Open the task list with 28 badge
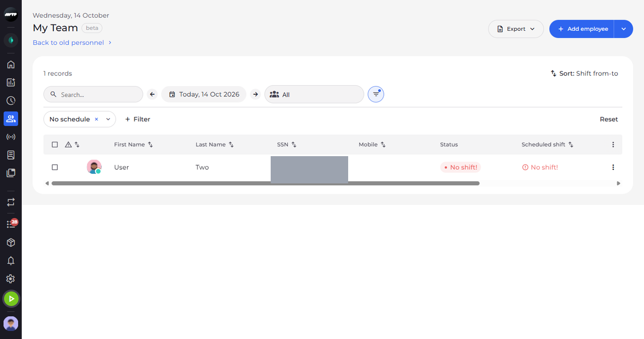The image size is (644, 339). (x=11, y=224)
